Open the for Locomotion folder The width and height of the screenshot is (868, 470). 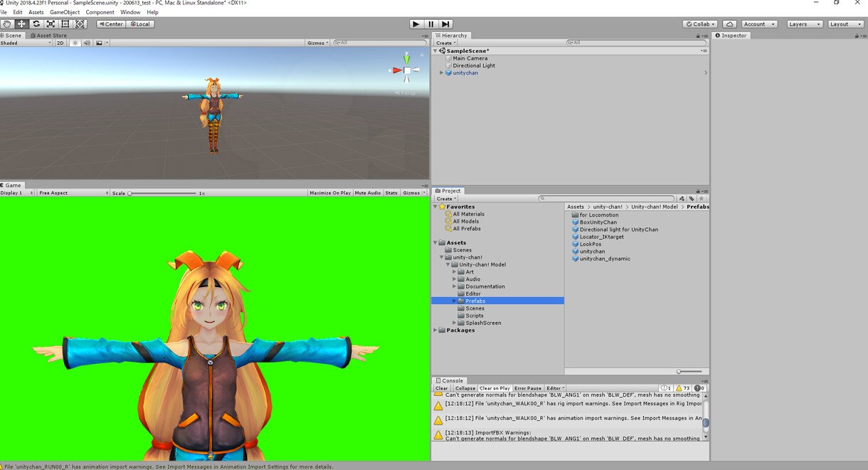(x=599, y=215)
